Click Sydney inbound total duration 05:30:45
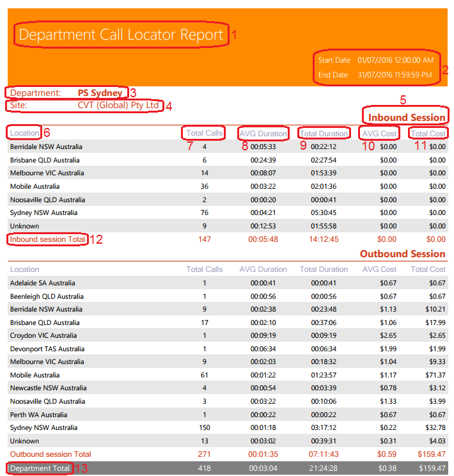The image size is (454, 476). [324, 213]
